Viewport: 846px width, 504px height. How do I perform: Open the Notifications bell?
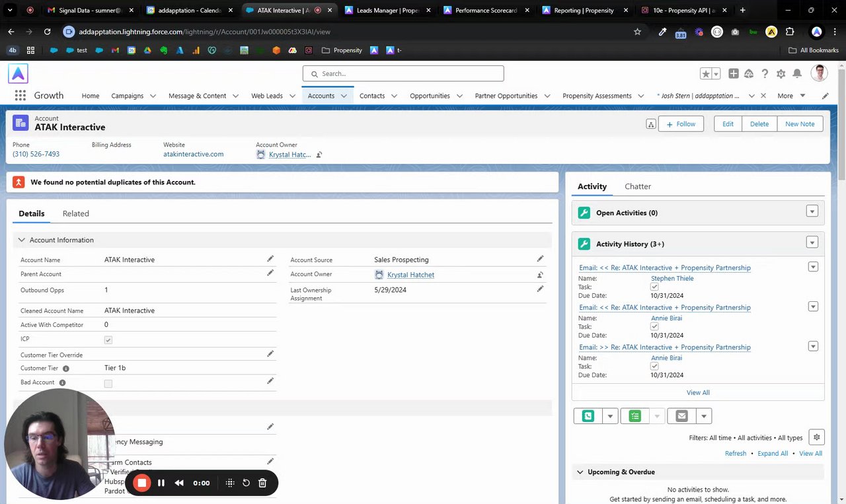click(797, 74)
